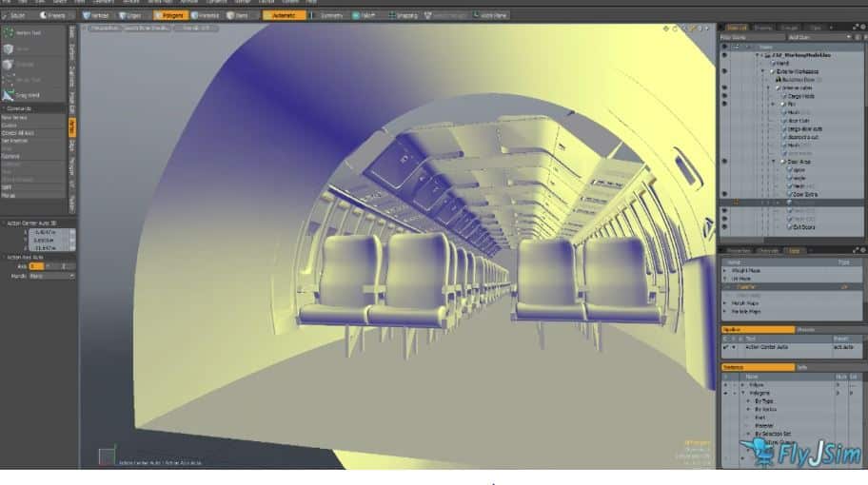Screen dimensions: 868x485
Task: Hide the Cargo Holds item with its eye icon
Action: (724, 96)
